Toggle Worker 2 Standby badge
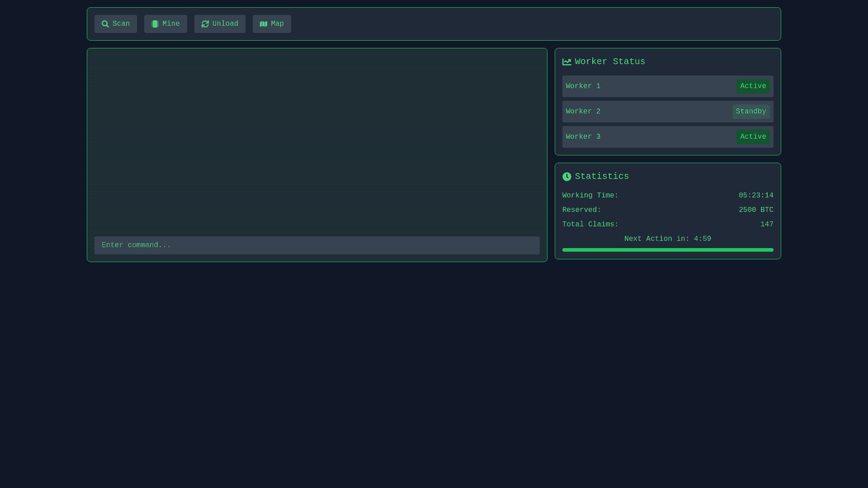The image size is (868, 488). coord(750,112)
